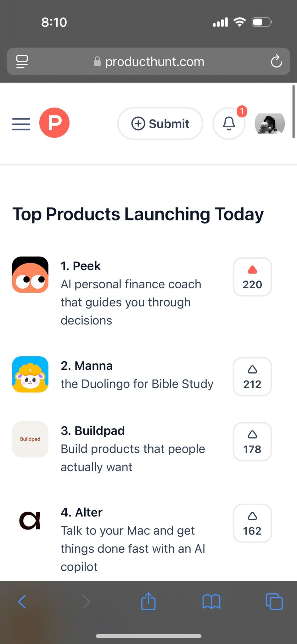Go back in Safari
The image size is (297, 644).
(x=22, y=602)
